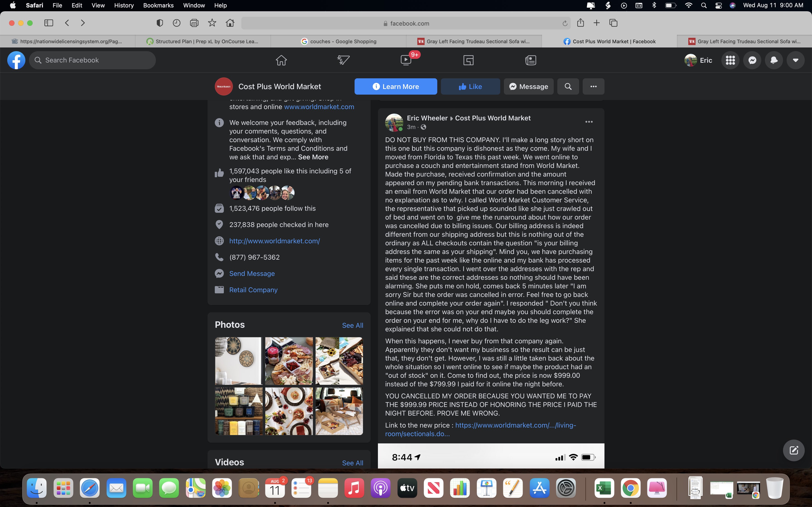Click the Facebook home icon
The image size is (812, 507).
(x=281, y=60)
